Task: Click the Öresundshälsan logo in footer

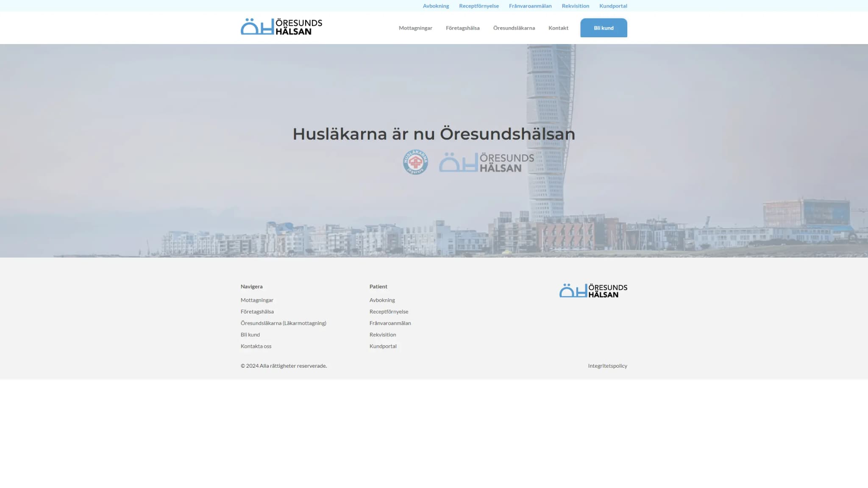Action: point(593,291)
